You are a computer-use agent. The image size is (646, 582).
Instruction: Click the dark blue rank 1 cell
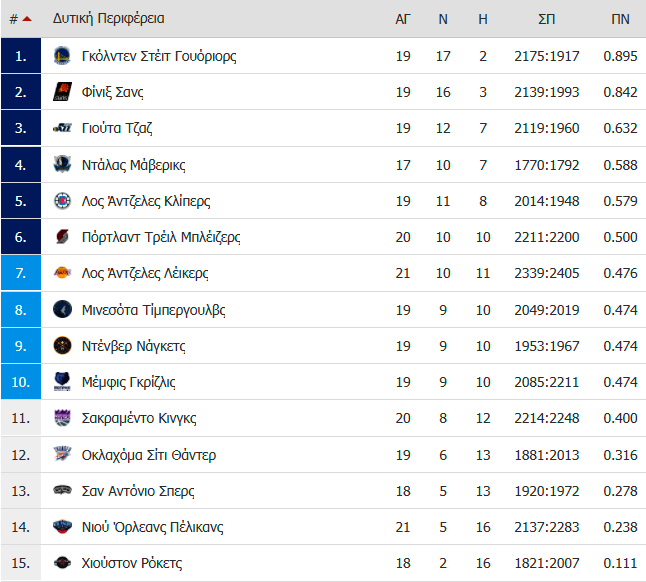point(21,56)
